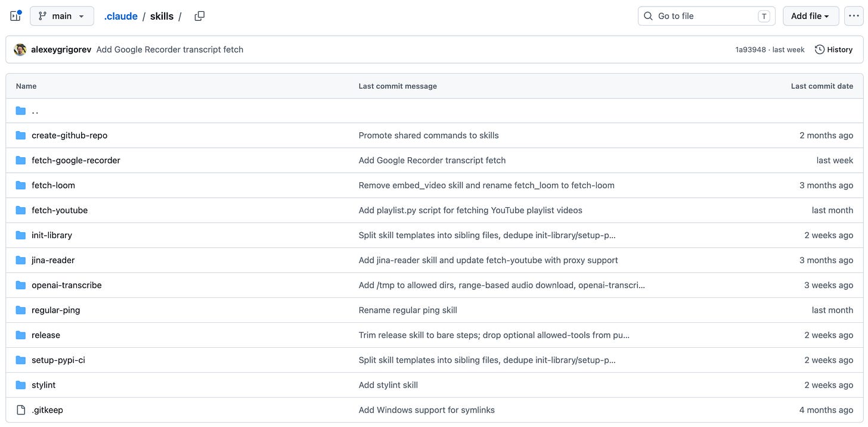
Task: Open the stylint folder
Action: [x=44, y=385]
